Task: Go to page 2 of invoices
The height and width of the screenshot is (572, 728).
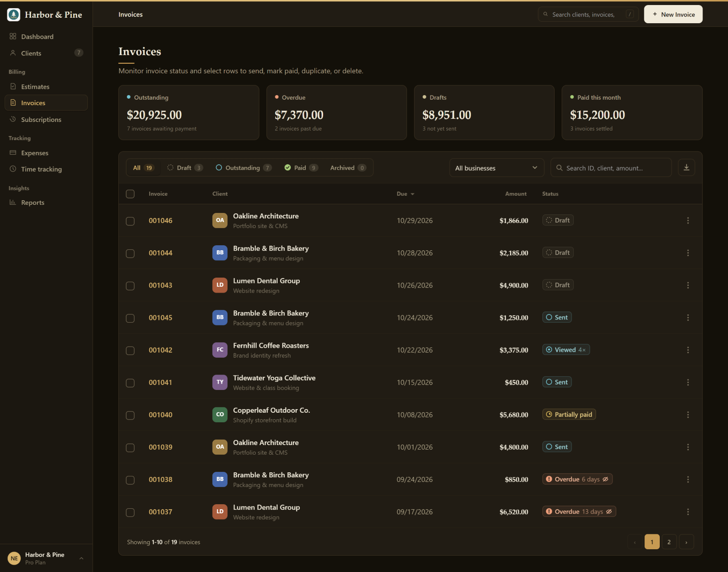Action: point(669,542)
